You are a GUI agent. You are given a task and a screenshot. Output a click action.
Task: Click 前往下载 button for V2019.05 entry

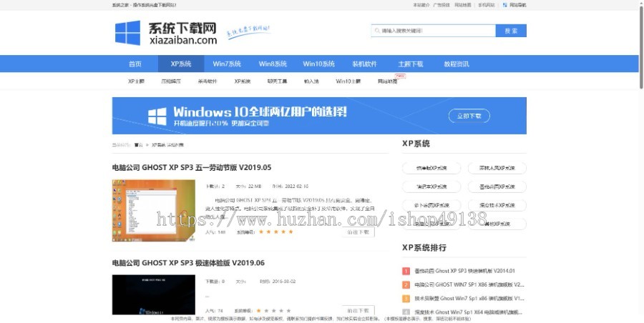click(358, 232)
